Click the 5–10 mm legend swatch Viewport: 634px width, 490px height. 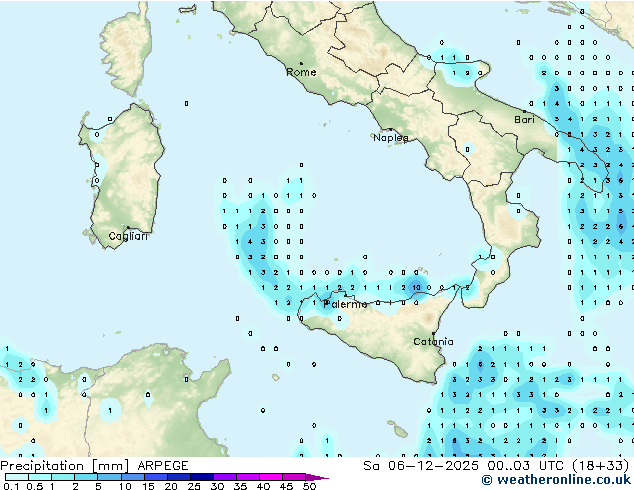click(x=109, y=477)
